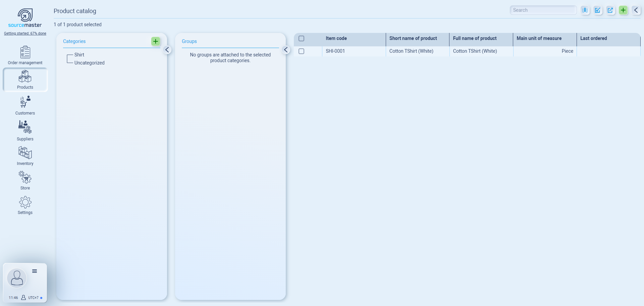Add a new product with the green plus button
Viewport: 644px width, 306px height.
[623, 10]
